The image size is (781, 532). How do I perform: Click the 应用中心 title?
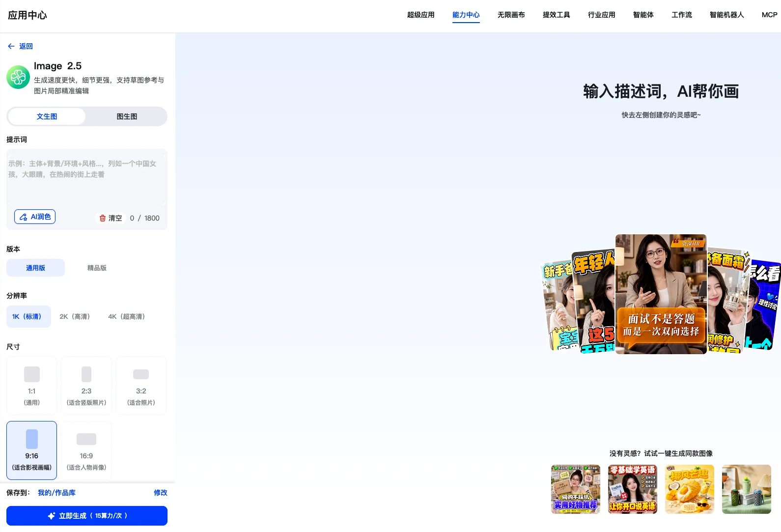(28, 15)
